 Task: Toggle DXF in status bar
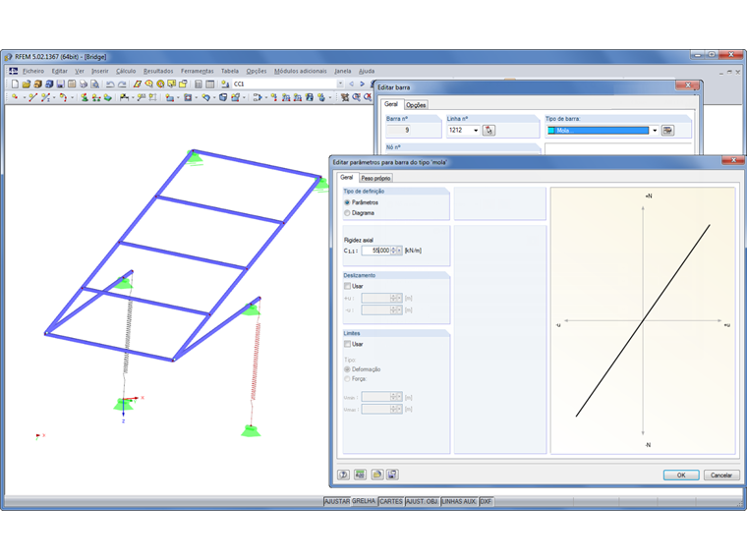486,501
